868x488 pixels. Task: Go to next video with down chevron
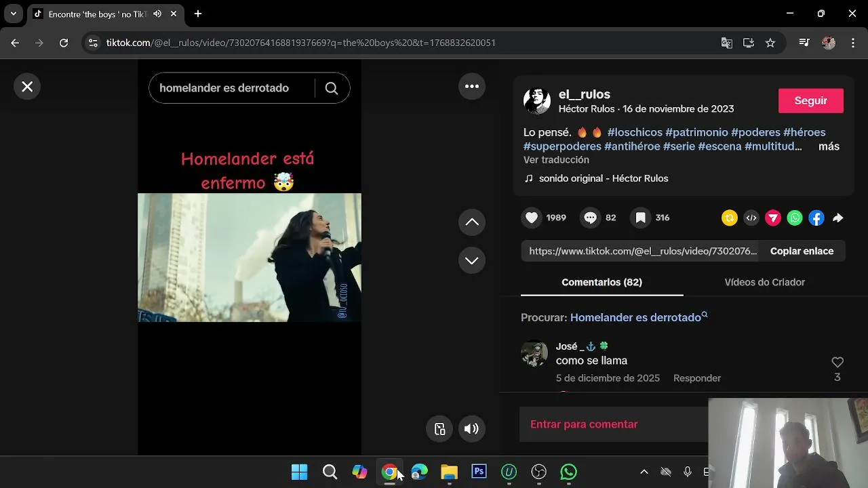coord(472,261)
